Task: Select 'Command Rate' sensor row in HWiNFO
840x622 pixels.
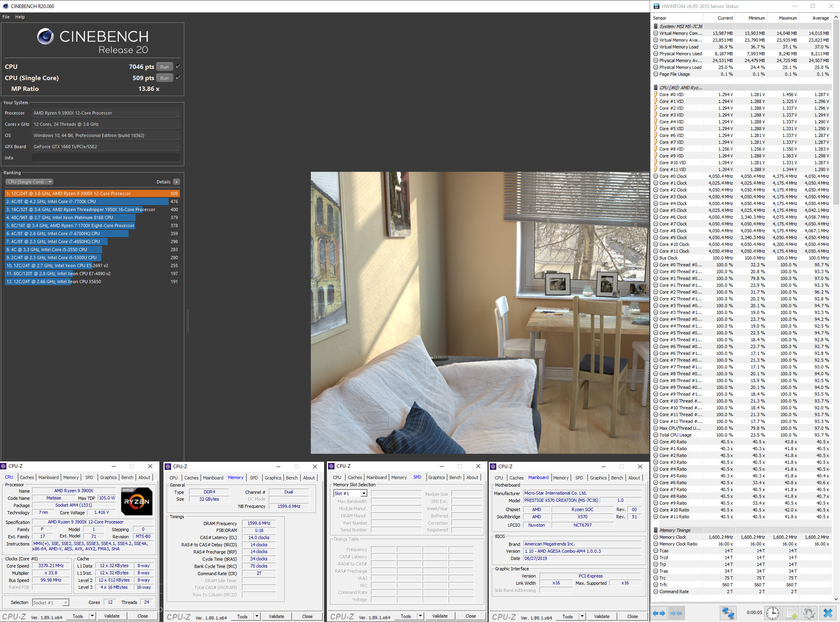Action: click(742, 592)
